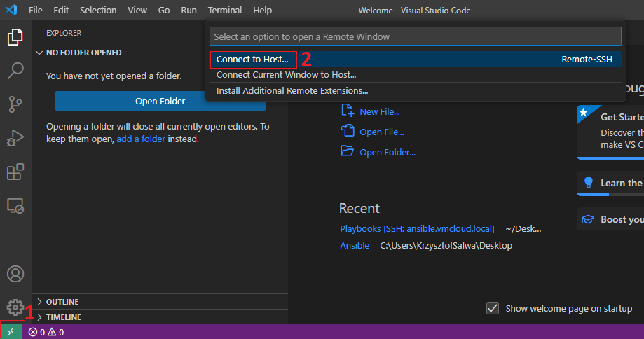
Task: Click the Accounts icon
Action: click(x=15, y=274)
